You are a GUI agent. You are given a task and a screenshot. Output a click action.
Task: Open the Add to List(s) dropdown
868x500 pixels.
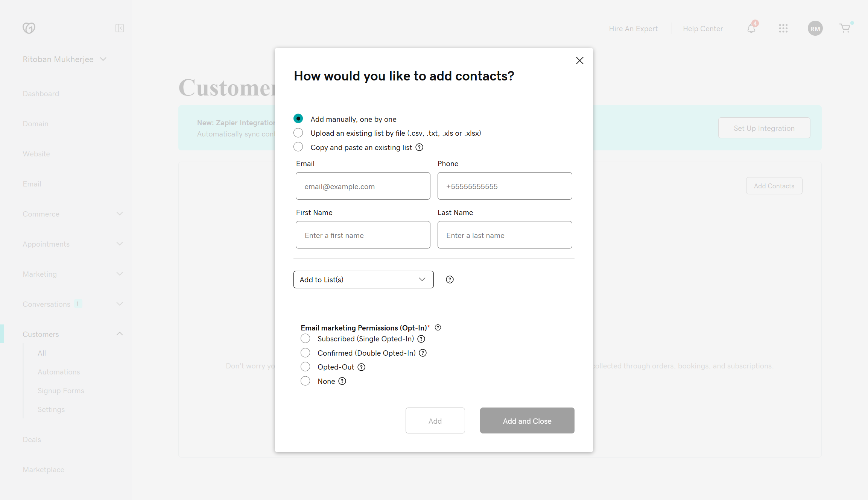tap(363, 279)
